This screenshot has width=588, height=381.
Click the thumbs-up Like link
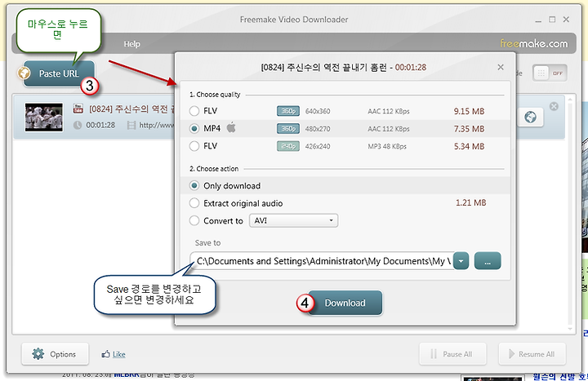[114, 354]
